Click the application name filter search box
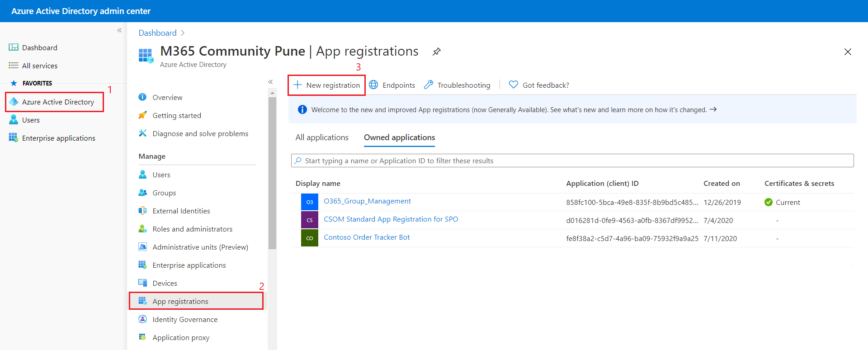This screenshot has width=868, height=350. (x=572, y=161)
